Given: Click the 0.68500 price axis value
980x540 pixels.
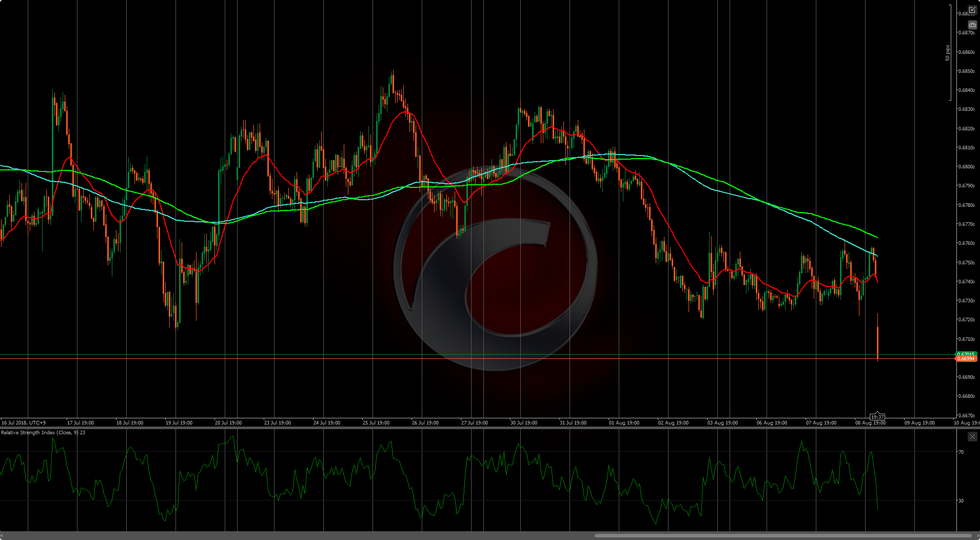Looking at the screenshot, I should click(967, 71).
